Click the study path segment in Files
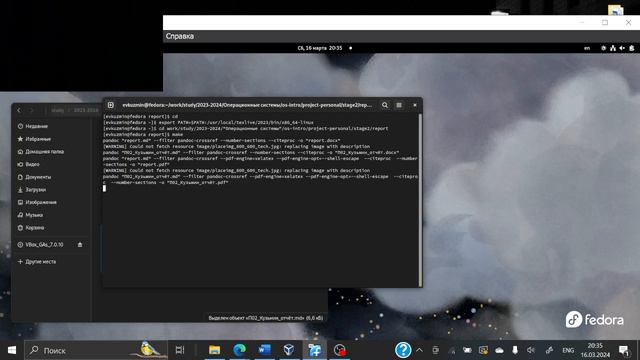This screenshot has height=360, width=640. point(58,110)
